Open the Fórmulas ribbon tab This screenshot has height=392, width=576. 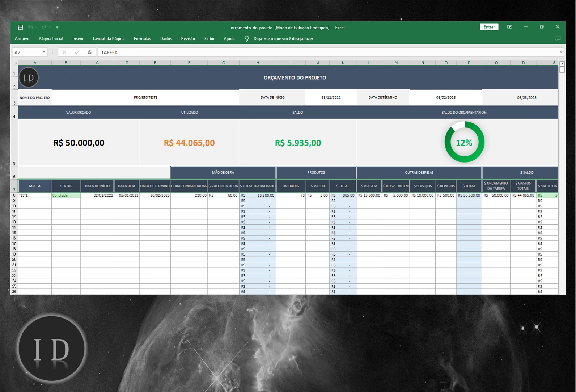[x=142, y=39]
